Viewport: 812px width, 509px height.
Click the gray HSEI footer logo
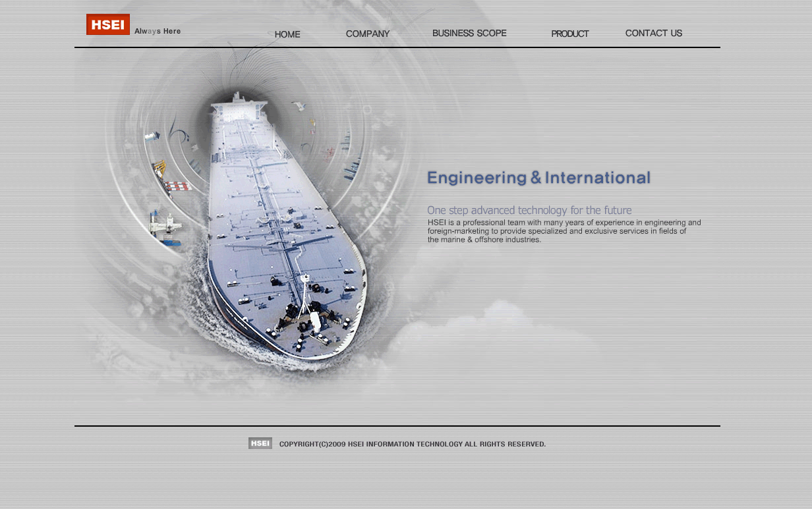click(x=260, y=443)
